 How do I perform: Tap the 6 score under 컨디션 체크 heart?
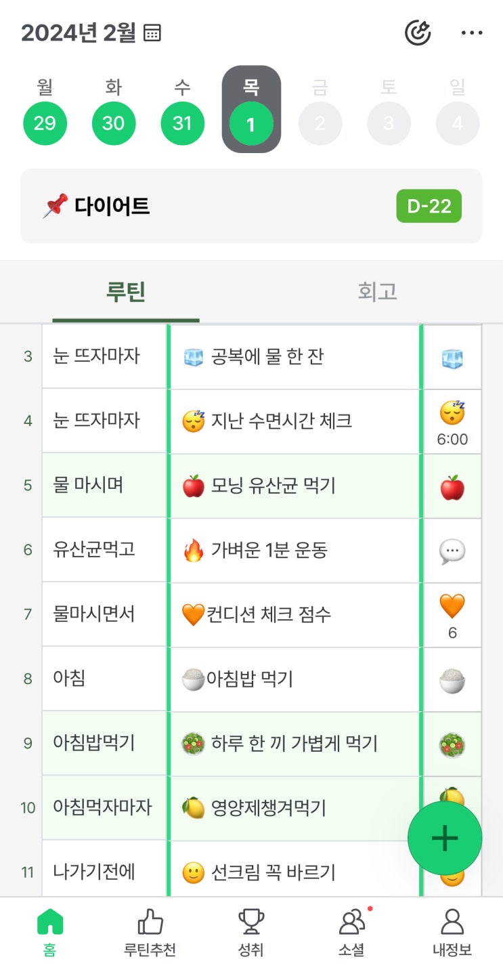coord(452,633)
